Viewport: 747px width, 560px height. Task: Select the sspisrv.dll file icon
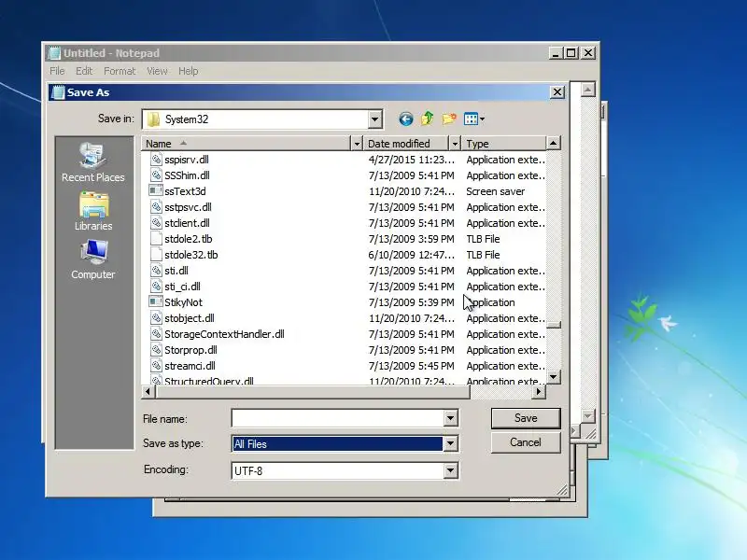pos(156,159)
